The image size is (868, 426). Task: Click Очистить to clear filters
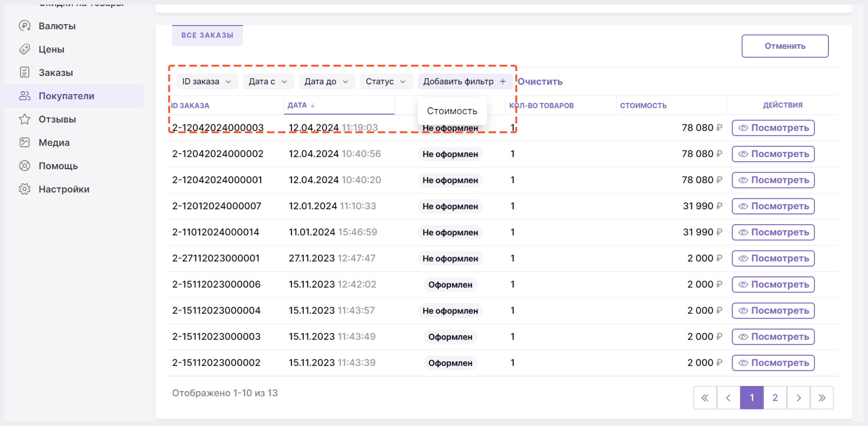(x=540, y=82)
